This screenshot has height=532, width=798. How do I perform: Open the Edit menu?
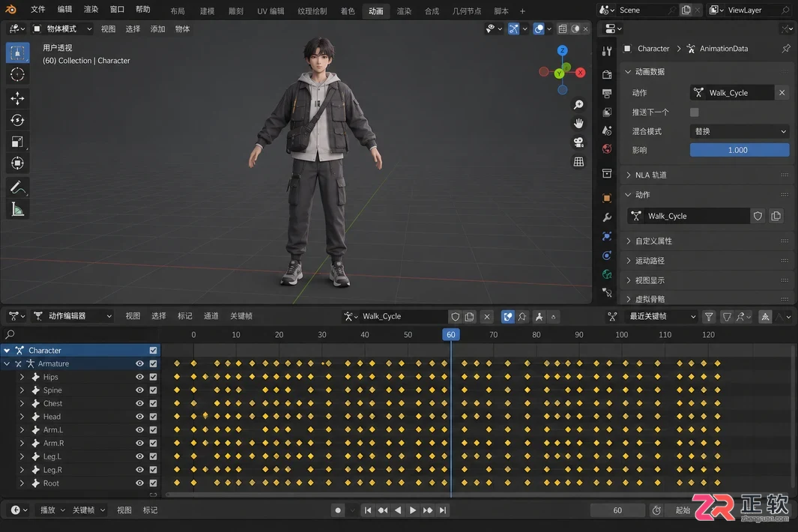(64, 9)
